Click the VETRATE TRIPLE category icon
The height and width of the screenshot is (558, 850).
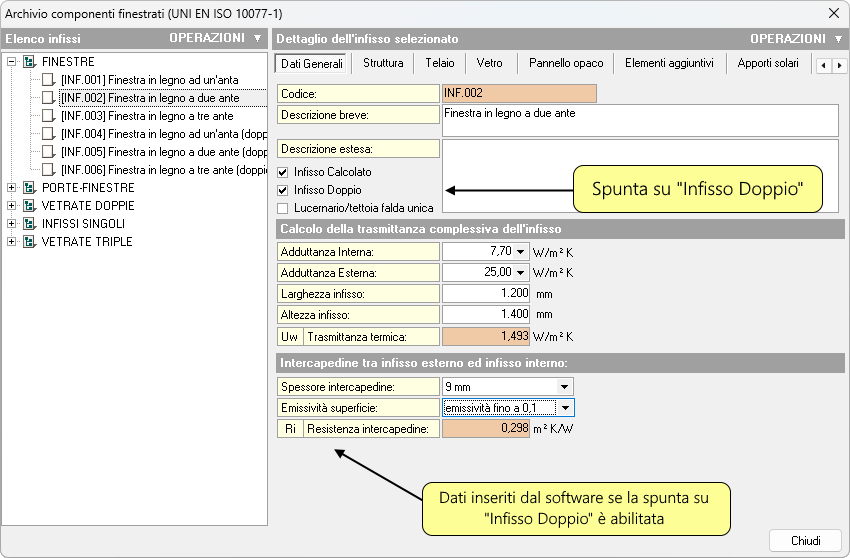pyautogui.click(x=29, y=242)
